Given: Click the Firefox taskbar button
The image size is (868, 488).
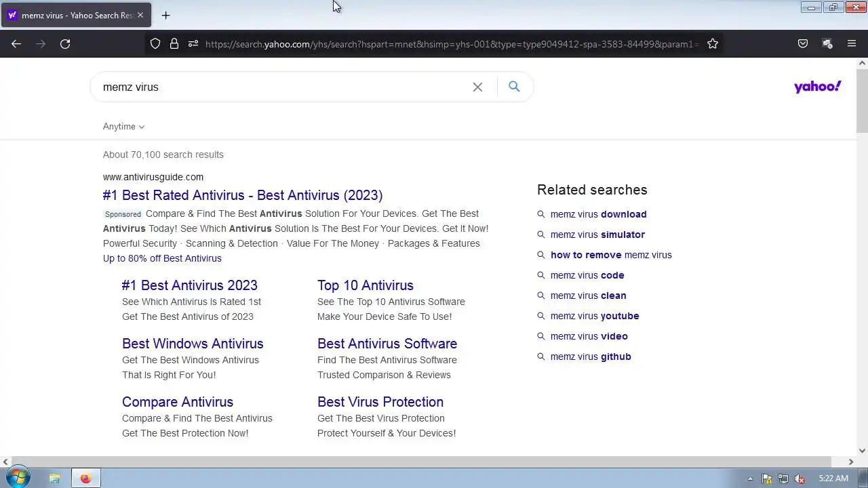Looking at the screenshot, I should tap(85, 479).
